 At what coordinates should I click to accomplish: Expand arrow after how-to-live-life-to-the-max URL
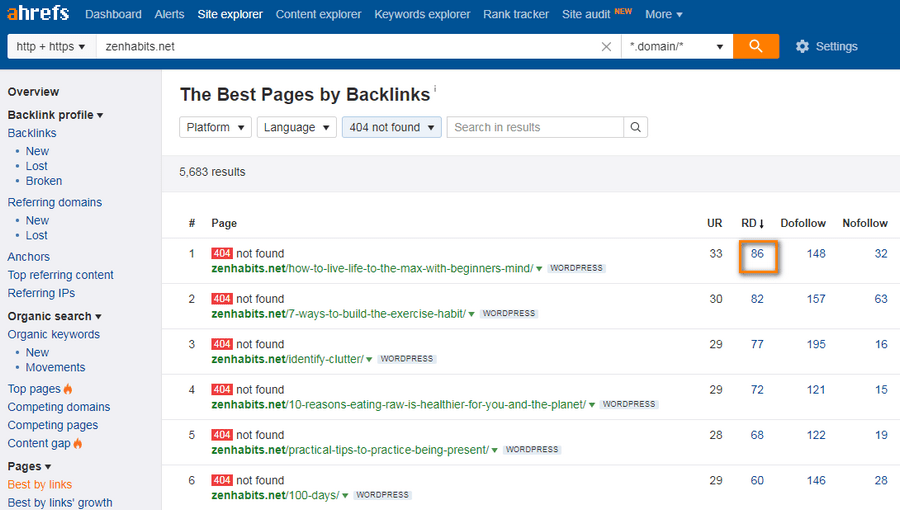[x=539, y=269]
